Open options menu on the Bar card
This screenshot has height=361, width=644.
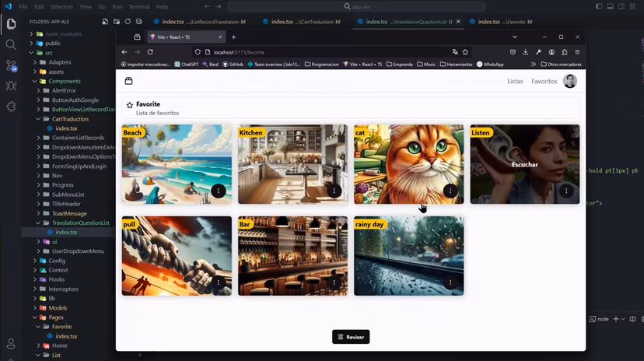pos(334,282)
